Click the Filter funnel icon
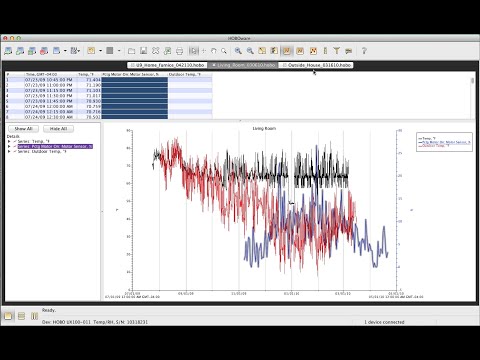The image size is (480, 360). click(x=337, y=51)
